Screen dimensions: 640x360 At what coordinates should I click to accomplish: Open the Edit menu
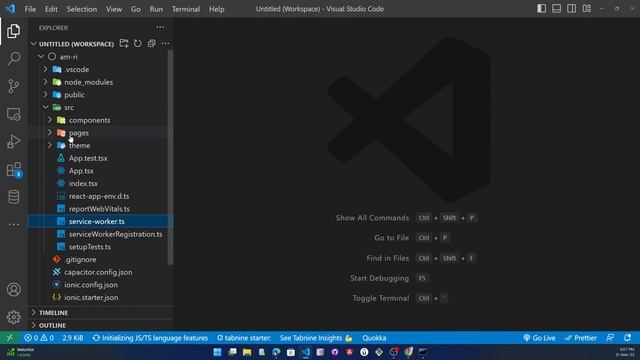click(x=51, y=9)
